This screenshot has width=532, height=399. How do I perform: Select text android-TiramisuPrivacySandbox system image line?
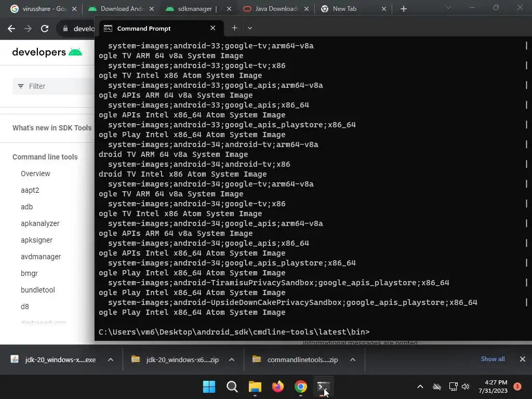pos(278,283)
